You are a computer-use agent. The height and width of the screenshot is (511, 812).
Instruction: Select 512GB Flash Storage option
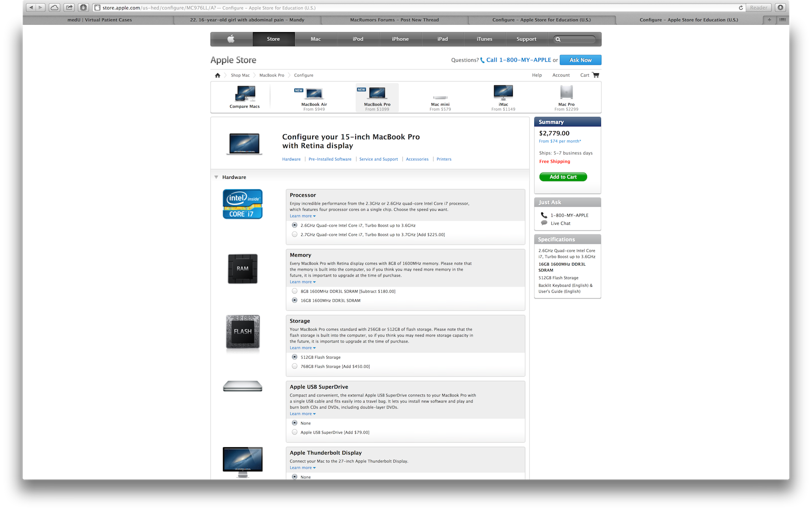(295, 357)
